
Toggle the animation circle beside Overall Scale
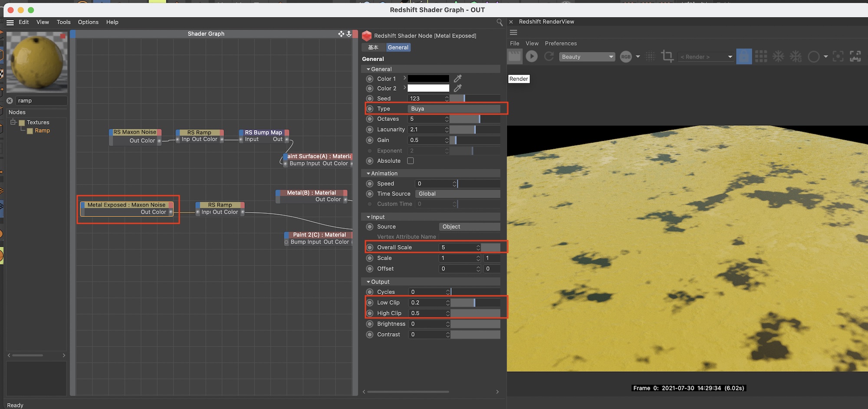[x=370, y=247]
